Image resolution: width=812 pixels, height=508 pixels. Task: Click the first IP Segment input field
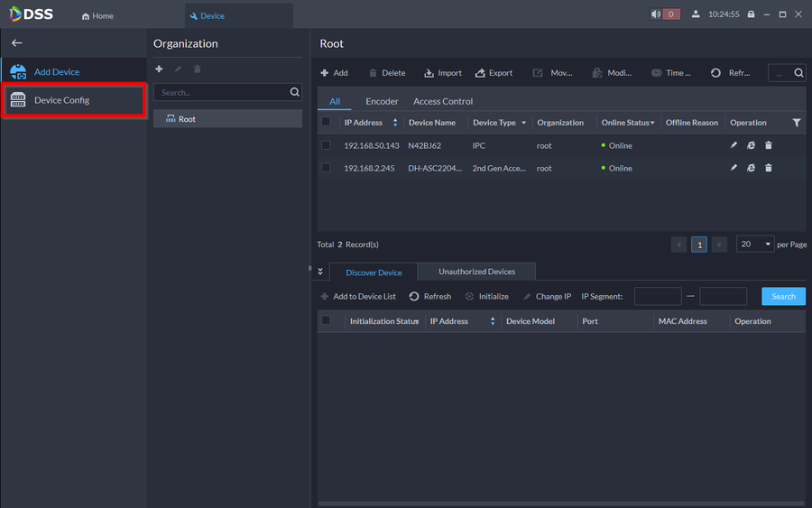[x=657, y=296]
